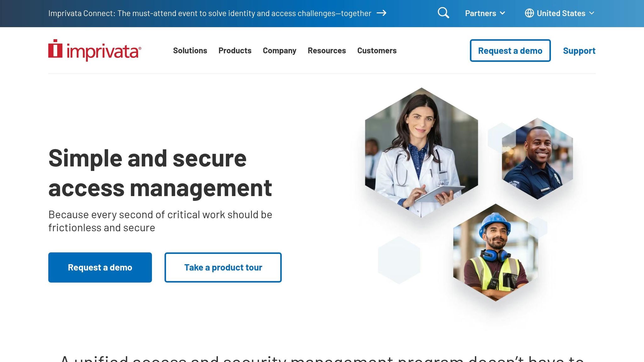Click the Imprivata logo
This screenshot has height=362, width=644.
pos(95,50)
